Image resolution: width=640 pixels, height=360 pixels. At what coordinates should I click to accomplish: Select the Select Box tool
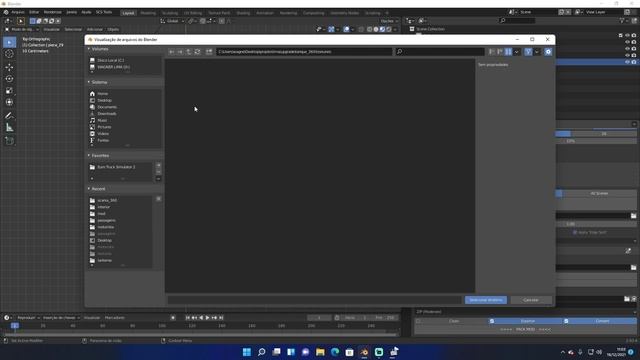pyautogui.click(x=9, y=42)
